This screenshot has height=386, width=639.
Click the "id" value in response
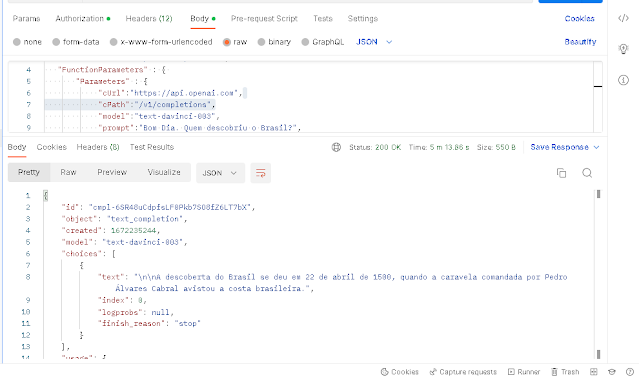(170, 207)
